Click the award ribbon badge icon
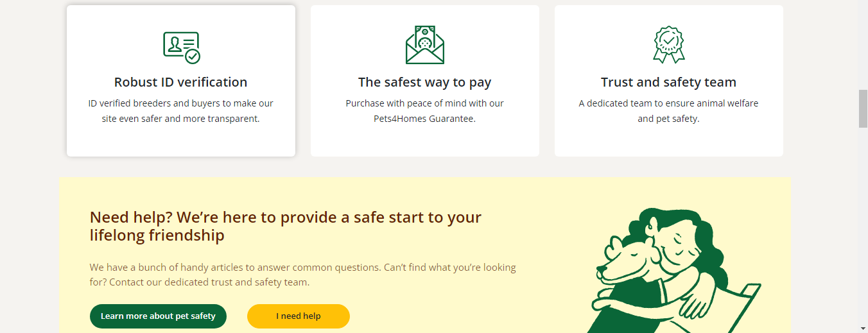This screenshot has height=333, width=868. [x=669, y=44]
